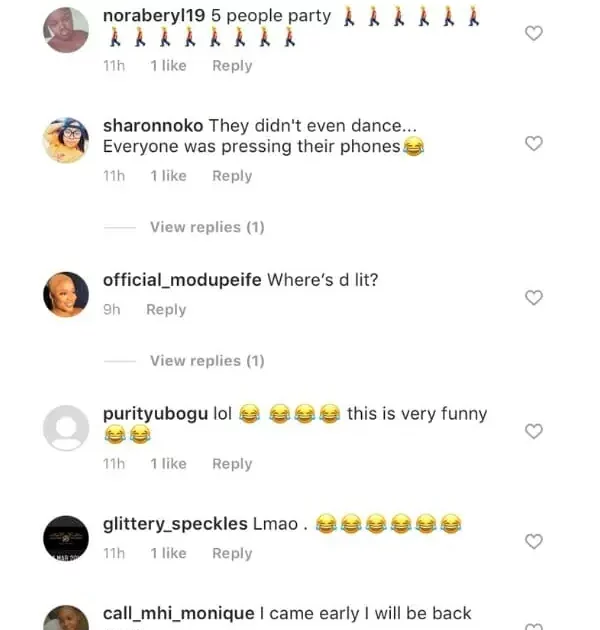Reply to sharonnoko's comment
This screenshot has height=630, width=600.
coord(232,176)
